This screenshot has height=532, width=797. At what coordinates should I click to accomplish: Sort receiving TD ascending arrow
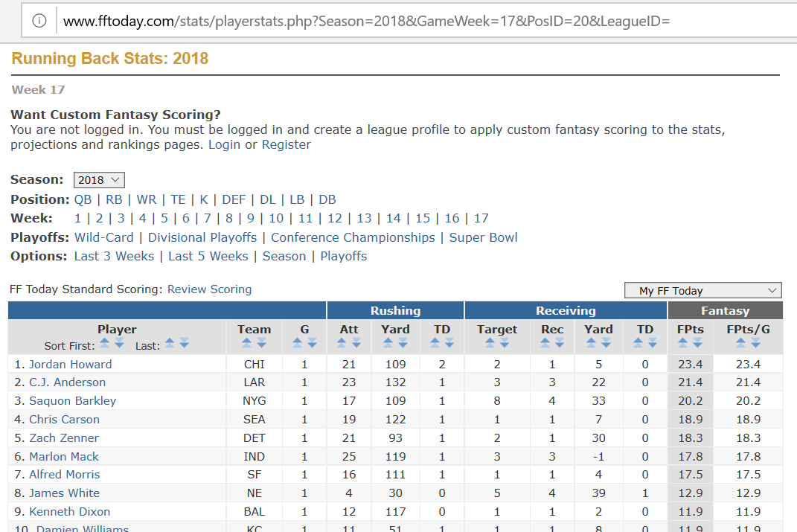click(638, 343)
